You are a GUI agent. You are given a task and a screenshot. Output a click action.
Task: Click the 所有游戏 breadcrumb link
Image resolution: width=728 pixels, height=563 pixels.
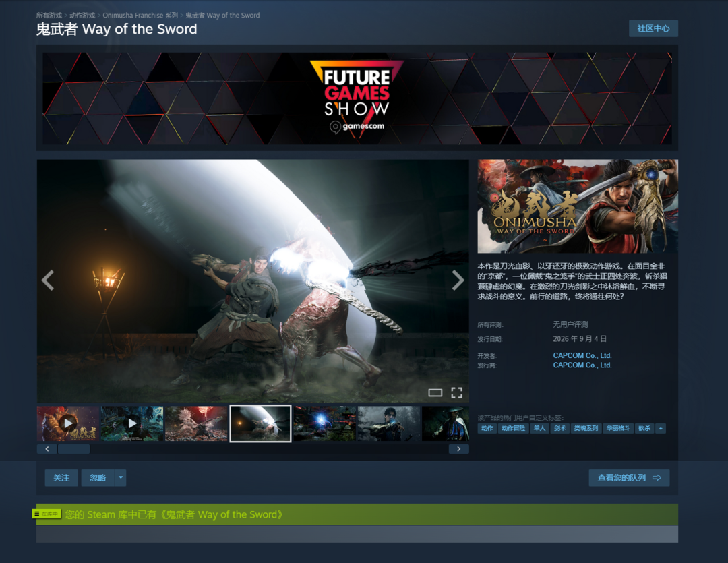(49, 16)
